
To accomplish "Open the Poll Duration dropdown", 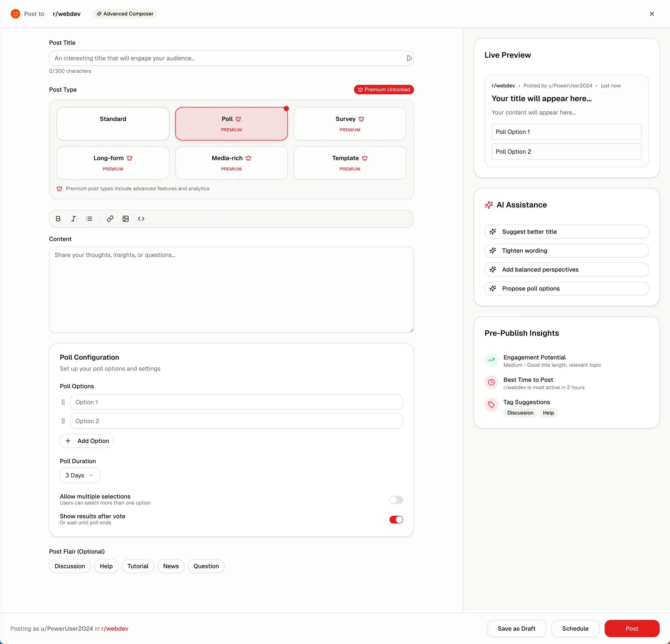I will click(x=80, y=475).
